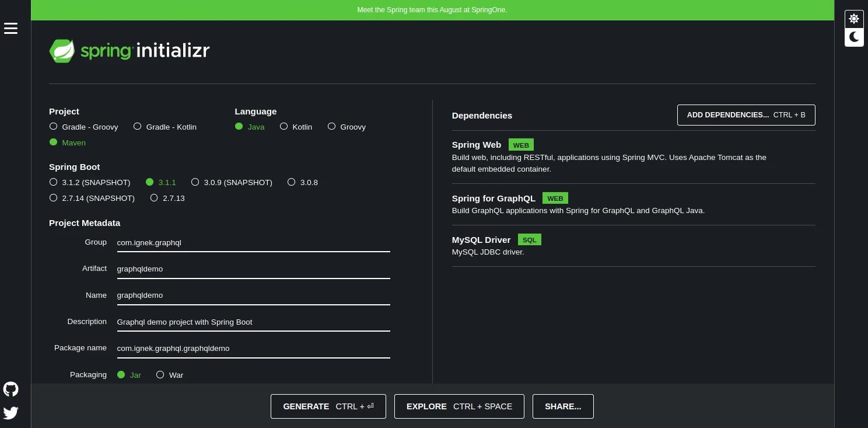Select Maven project type
868x428 pixels.
(68, 142)
